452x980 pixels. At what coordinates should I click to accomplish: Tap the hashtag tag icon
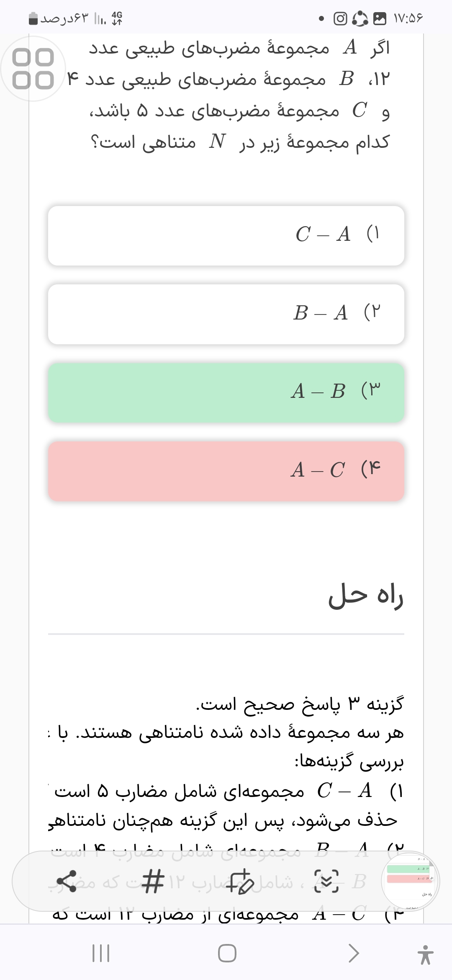(x=152, y=881)
